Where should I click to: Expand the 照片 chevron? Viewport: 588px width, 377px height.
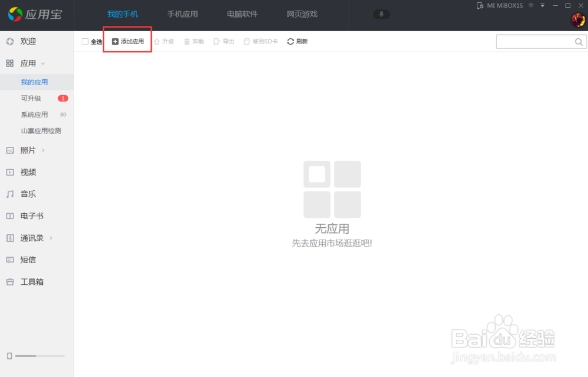coord(44,150)
